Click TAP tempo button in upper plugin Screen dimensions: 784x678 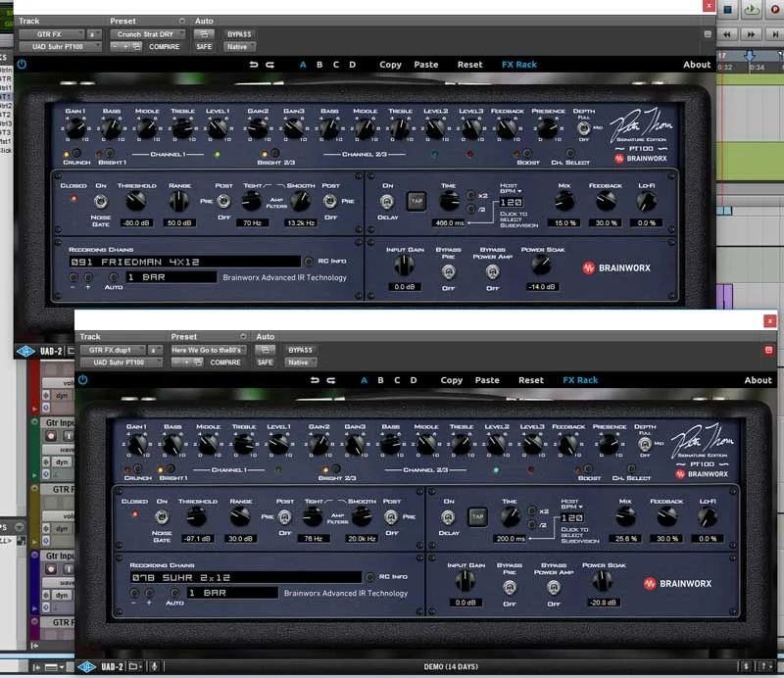[x=416, y=202]
